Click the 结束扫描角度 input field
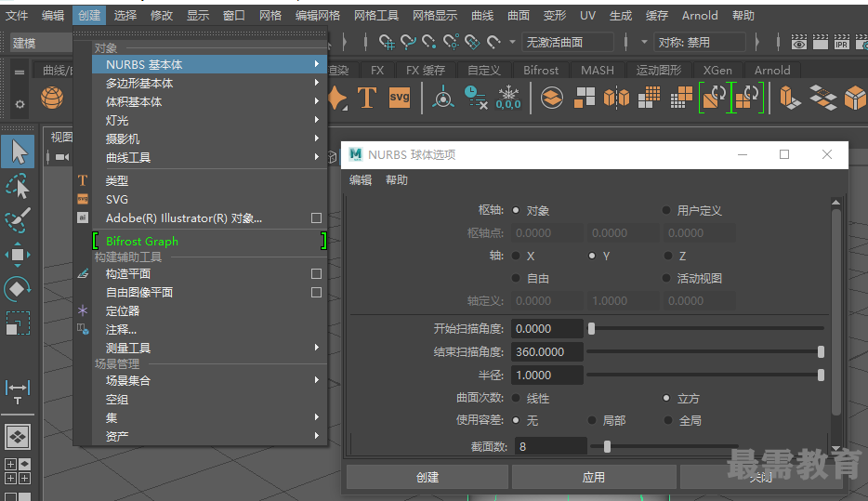 pyautogui.click(x=547, y=351)
